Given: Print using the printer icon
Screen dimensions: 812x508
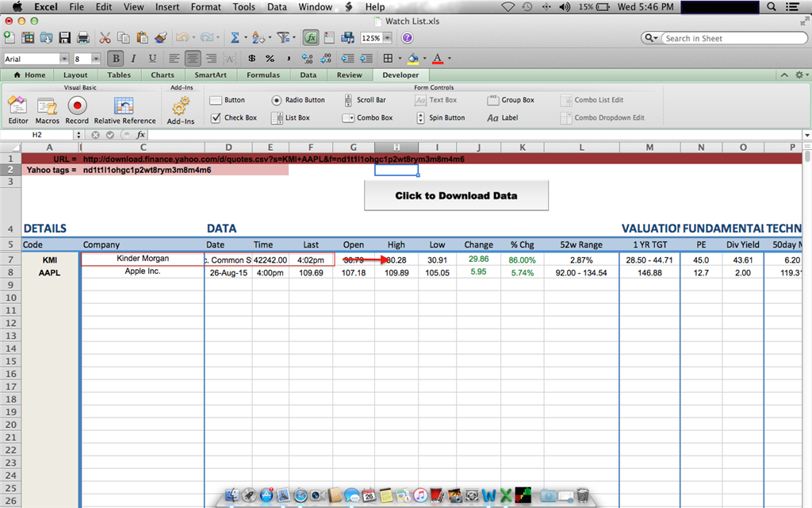Looking at the screenshot, I should pos(82,37).
